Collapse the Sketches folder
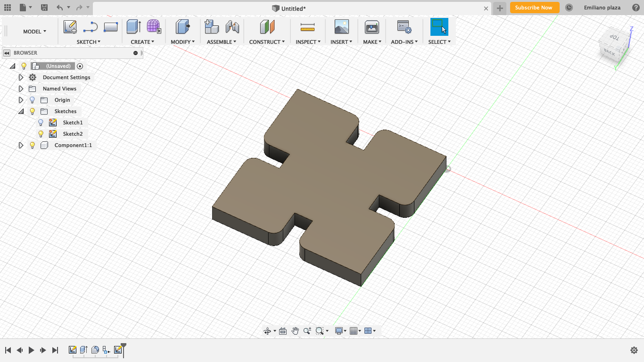Viewport: 644px width, 362px height. pos(21,111)
